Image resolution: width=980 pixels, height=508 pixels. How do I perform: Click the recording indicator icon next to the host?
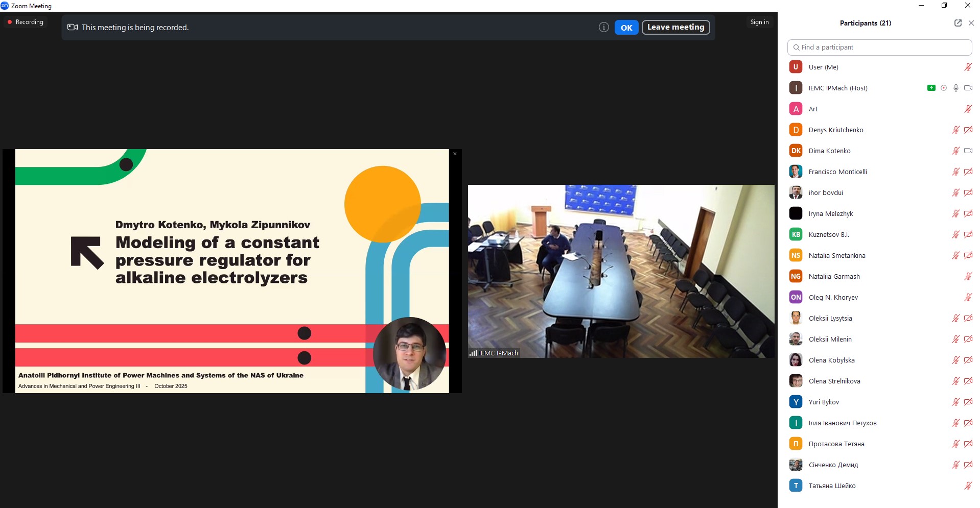click(x=944, y=88)
